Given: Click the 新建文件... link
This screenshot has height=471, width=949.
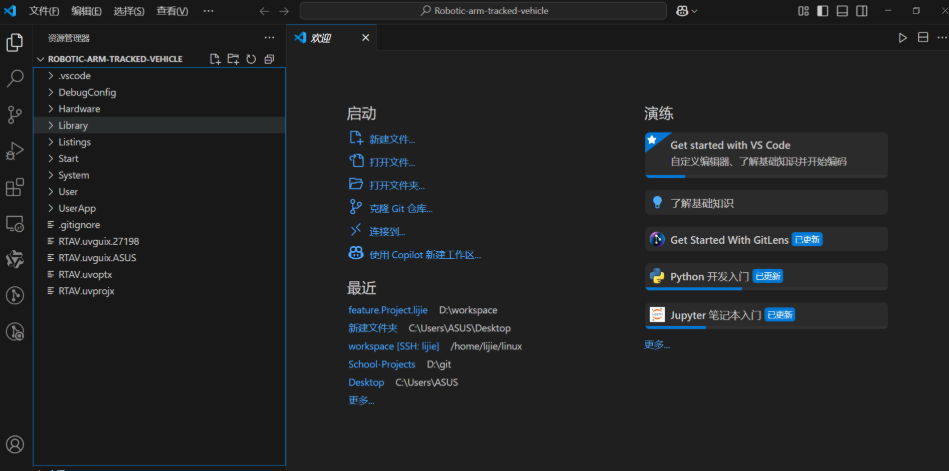Looking at the screenshot, I should [x=392, y=139].
